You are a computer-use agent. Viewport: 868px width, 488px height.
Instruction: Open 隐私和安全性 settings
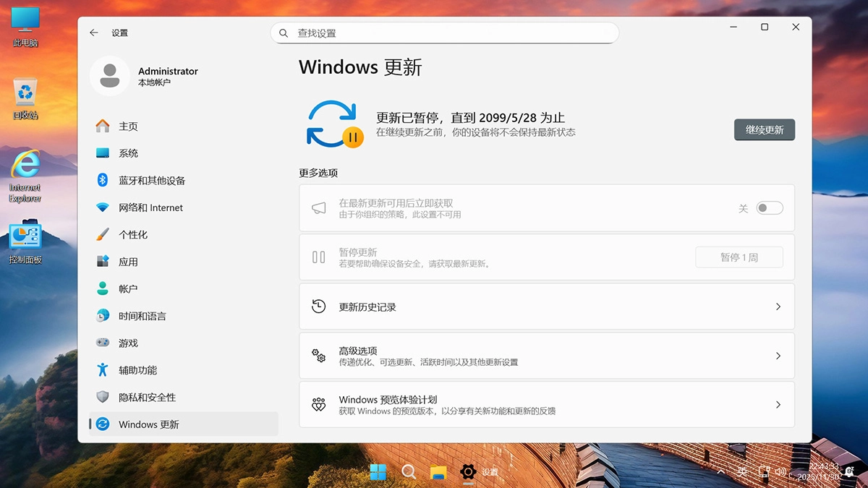click(145, 397)
